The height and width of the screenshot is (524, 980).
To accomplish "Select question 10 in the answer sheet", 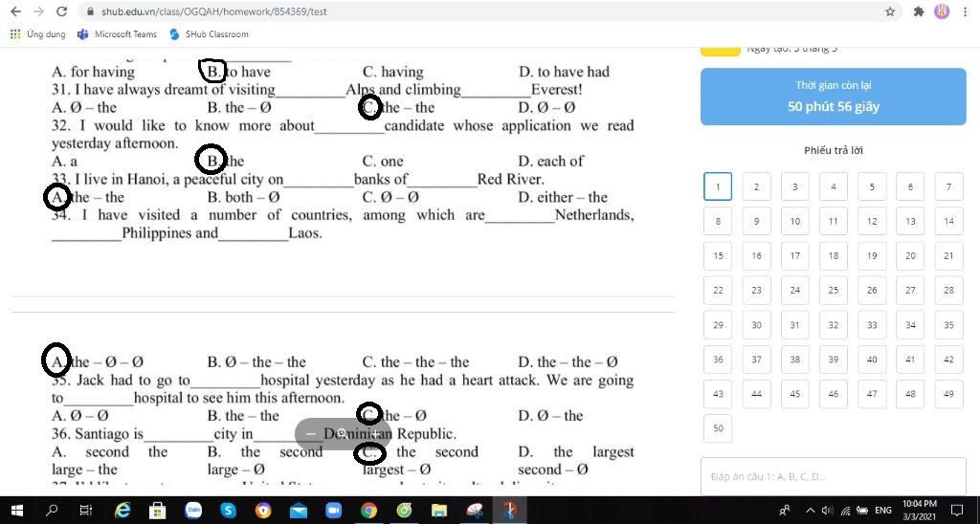I will point(795,221).
